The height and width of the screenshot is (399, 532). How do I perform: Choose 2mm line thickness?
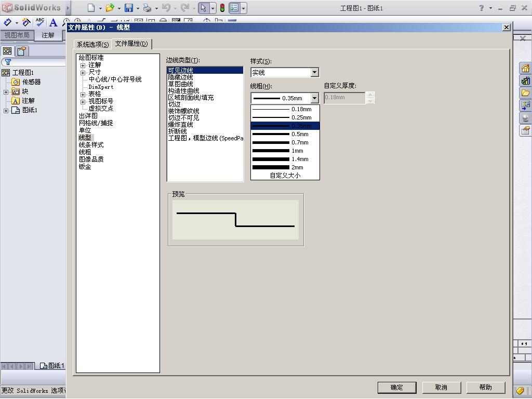pyautogui.click(x=285, y=167)
